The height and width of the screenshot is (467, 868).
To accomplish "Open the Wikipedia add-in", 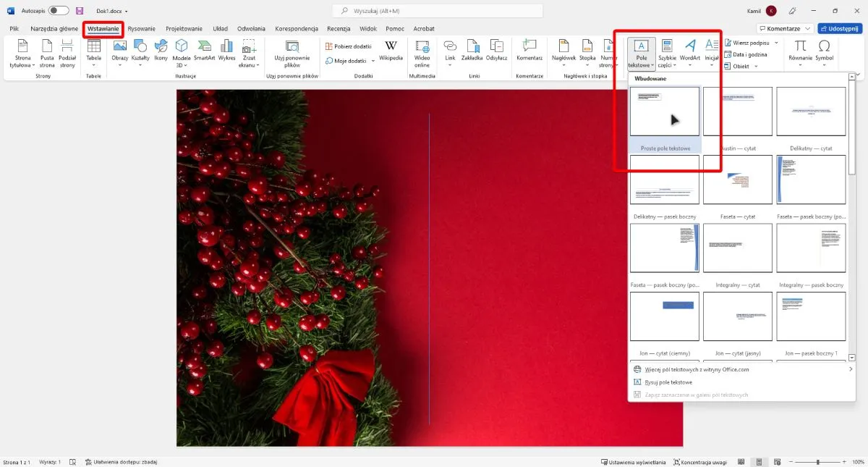I will tap(391, 51).
